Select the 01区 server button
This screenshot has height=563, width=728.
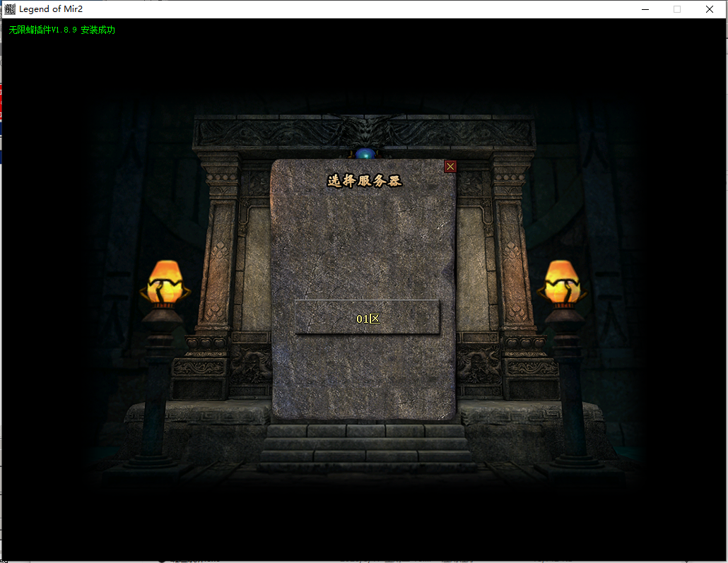[367, 318]
